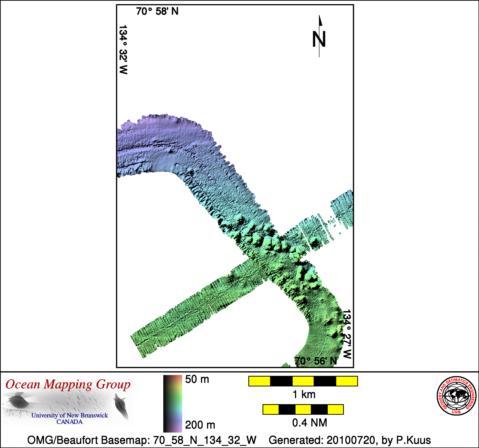The height and width of the screenshot is (448, 479).
Task: Click the depth color scale bar
Action: tap(172, 404)
